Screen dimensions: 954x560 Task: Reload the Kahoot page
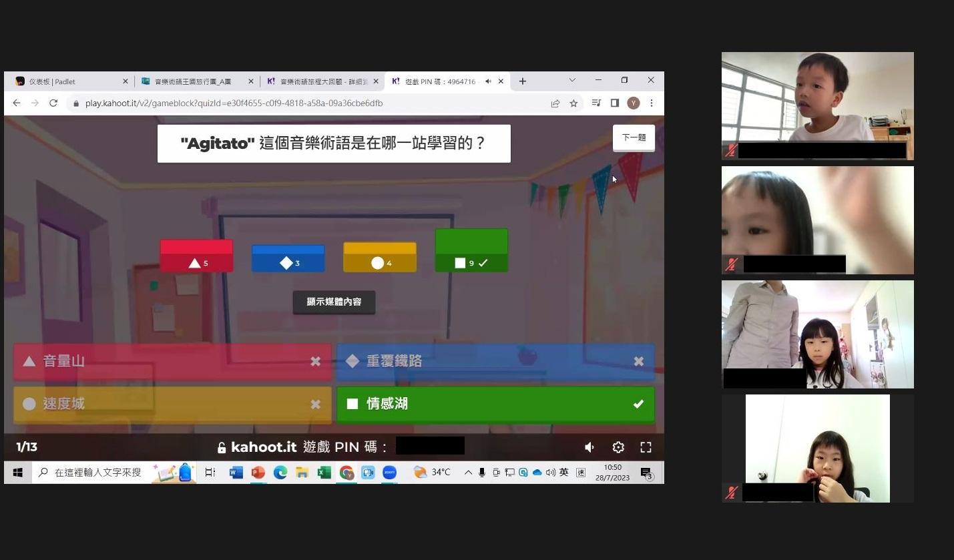point(53,103)
